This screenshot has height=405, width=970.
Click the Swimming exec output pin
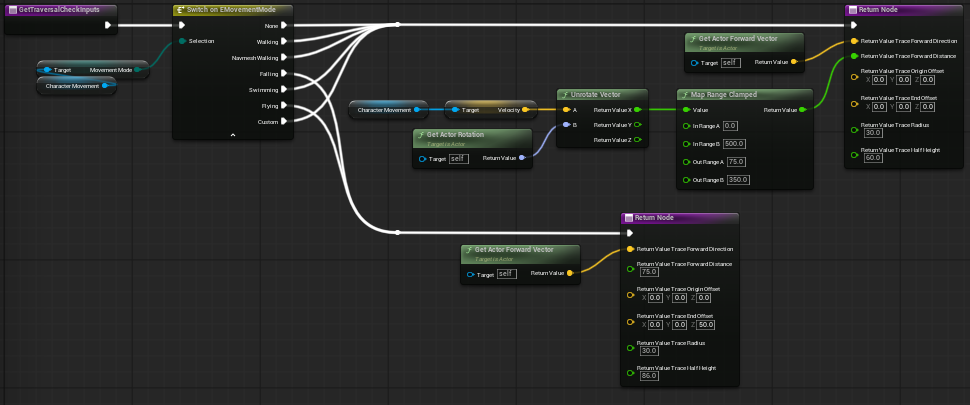point(284,90)
